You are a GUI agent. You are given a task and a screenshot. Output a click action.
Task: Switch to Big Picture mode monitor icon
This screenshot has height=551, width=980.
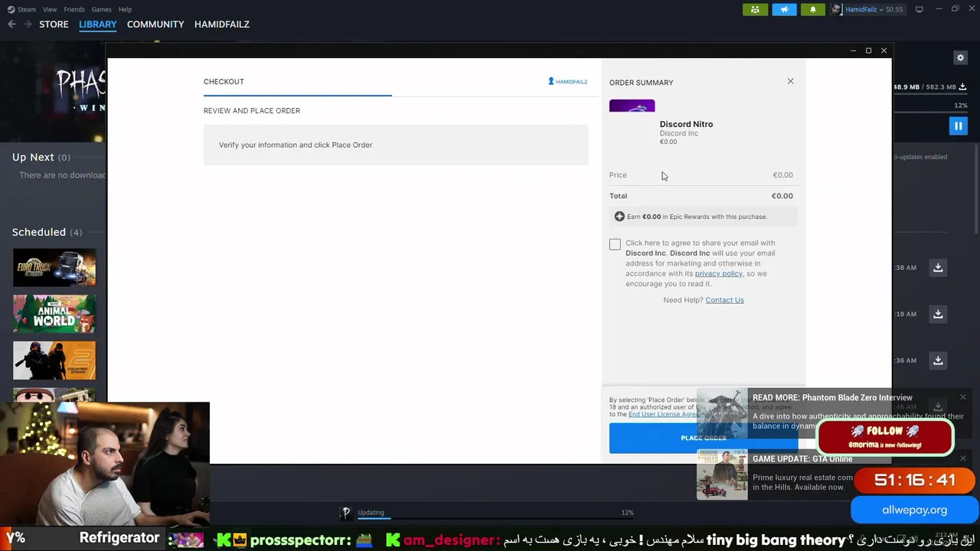pos(920,9)
